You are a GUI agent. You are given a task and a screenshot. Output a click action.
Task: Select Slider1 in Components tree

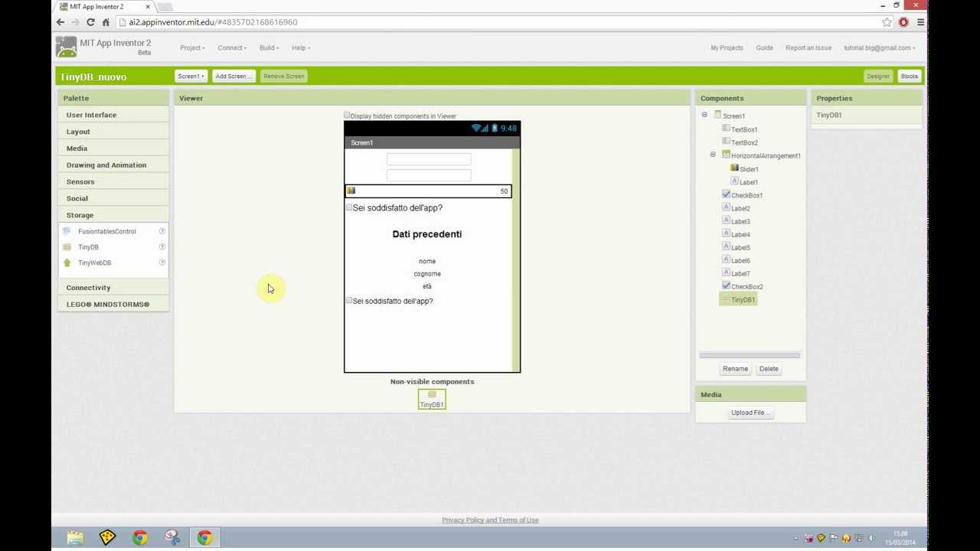click(x=749, y=169)
